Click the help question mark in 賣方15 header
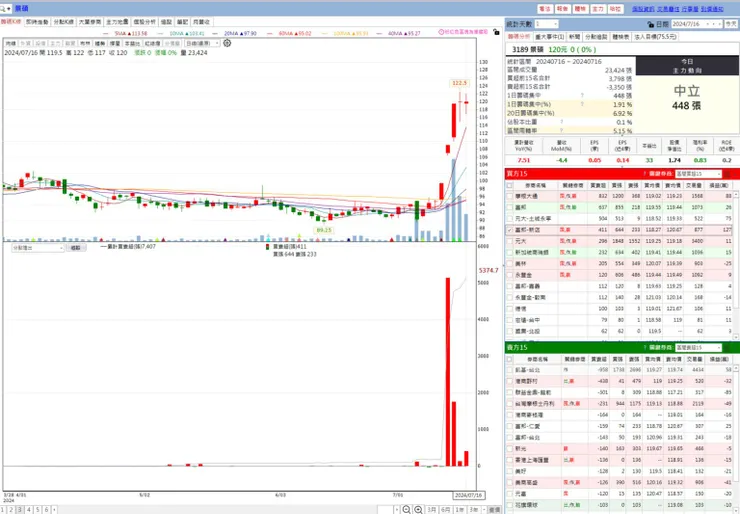This screenshot has width=740, height=514. click(644, 347)
